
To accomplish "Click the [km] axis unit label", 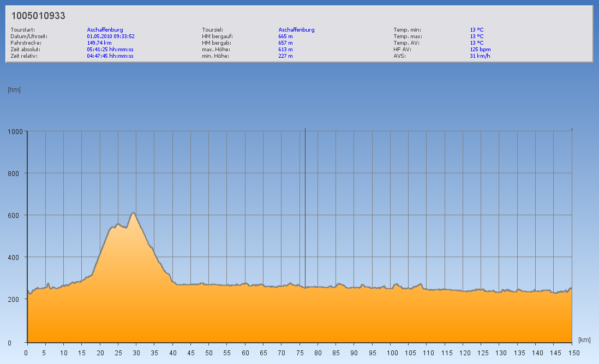I will tap(584, 339).
